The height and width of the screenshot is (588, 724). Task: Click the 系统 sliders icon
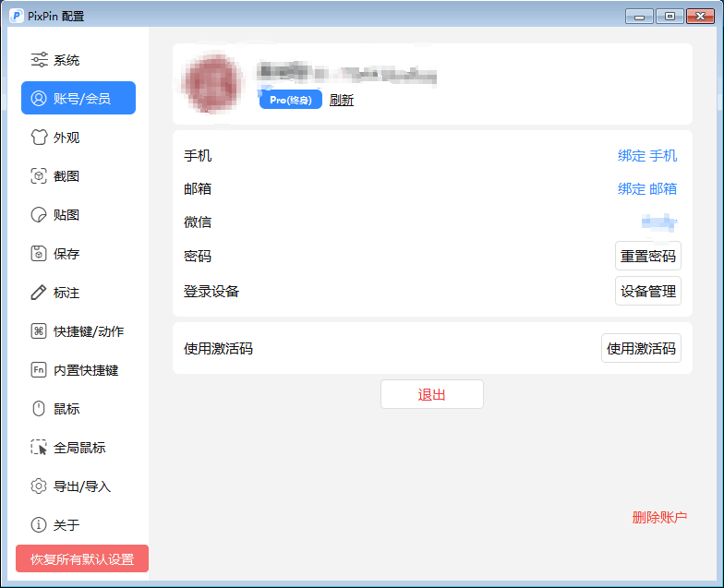pyautogui.click(x=39, y=59)
